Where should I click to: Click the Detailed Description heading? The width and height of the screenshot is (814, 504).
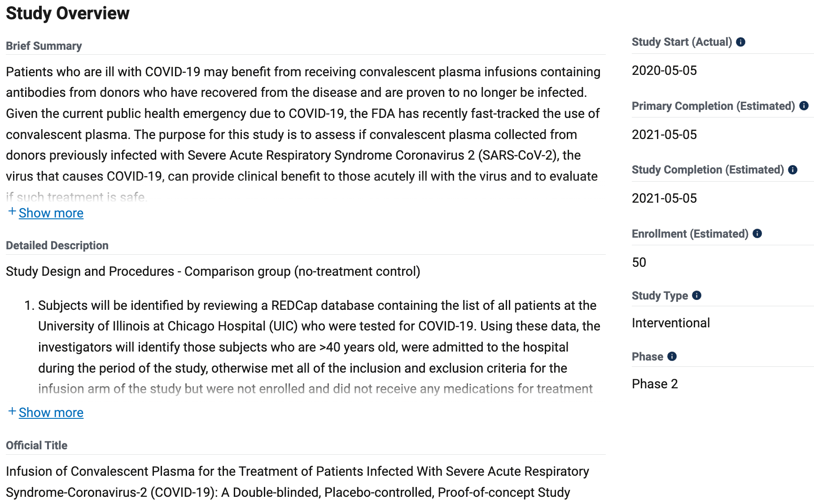tap(57, 245)
